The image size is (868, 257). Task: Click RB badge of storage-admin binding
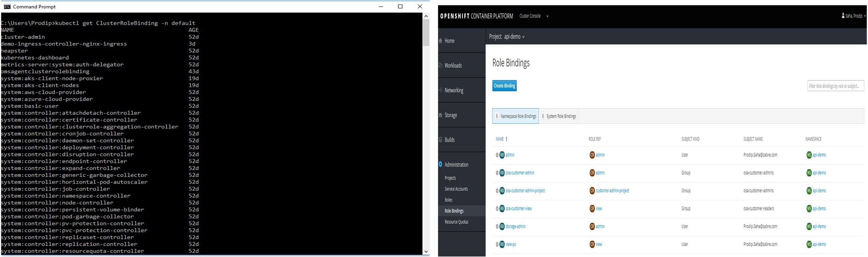(x=502, y=226)
